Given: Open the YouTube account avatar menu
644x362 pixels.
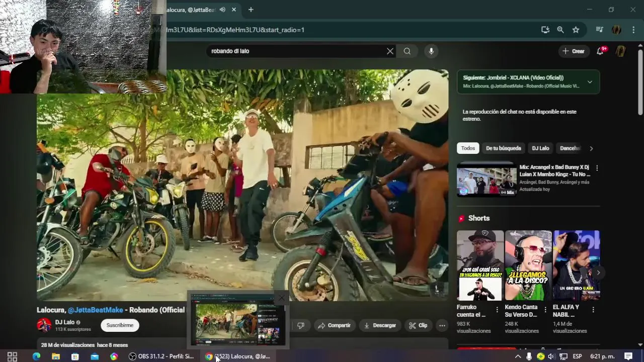Looking at the screenshot, I should [620, 51].
